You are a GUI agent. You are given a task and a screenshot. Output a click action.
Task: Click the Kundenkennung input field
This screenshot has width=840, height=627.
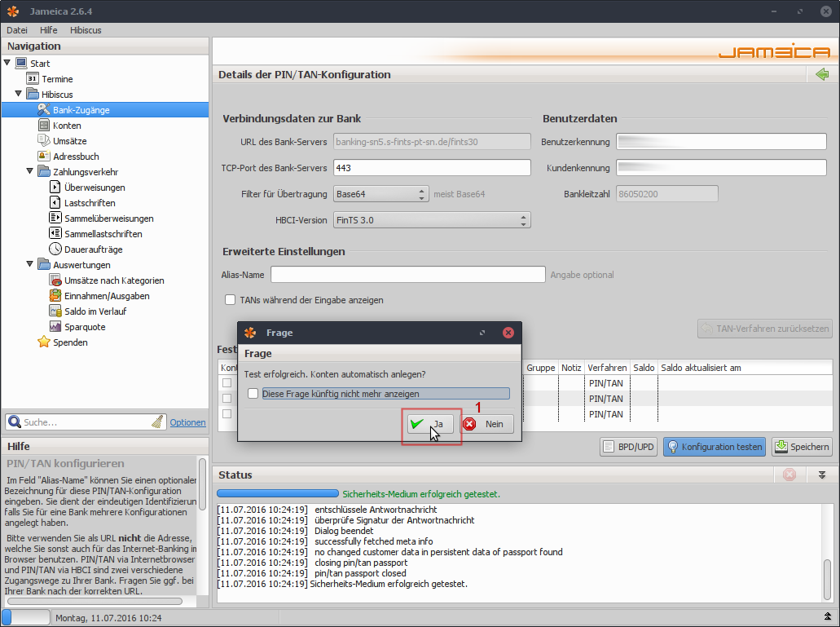(721, 168)
